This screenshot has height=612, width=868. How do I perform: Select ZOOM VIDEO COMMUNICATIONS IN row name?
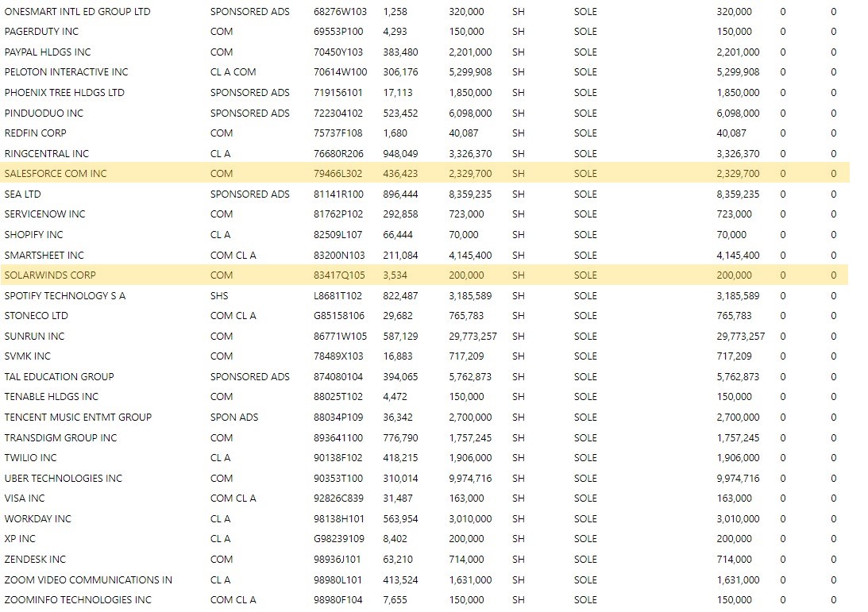pos(88,580)
